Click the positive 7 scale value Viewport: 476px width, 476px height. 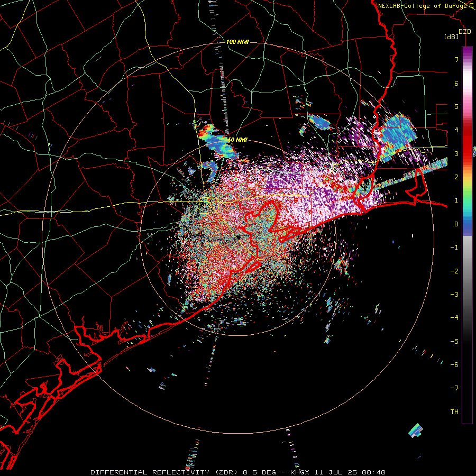click(x=456, y=59)
